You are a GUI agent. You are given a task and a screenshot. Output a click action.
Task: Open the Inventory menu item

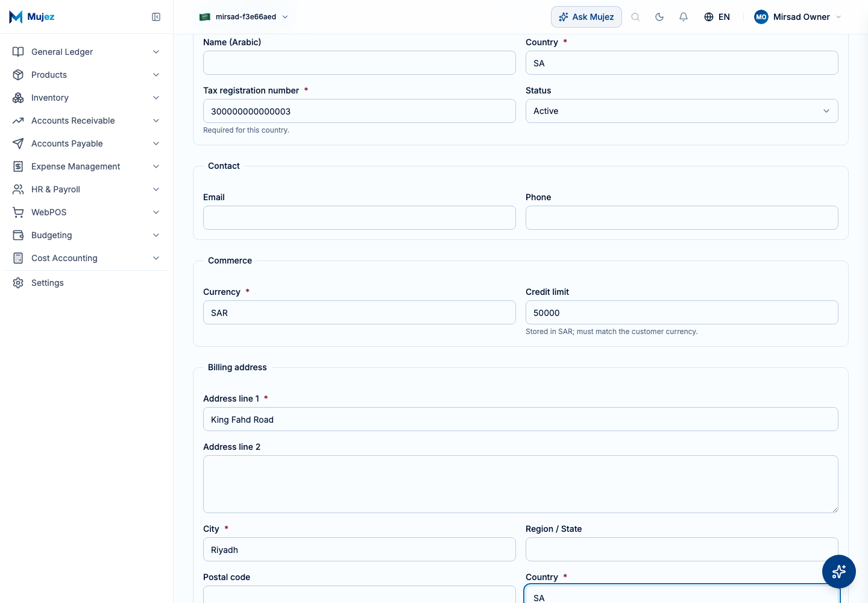pos(86,98)
